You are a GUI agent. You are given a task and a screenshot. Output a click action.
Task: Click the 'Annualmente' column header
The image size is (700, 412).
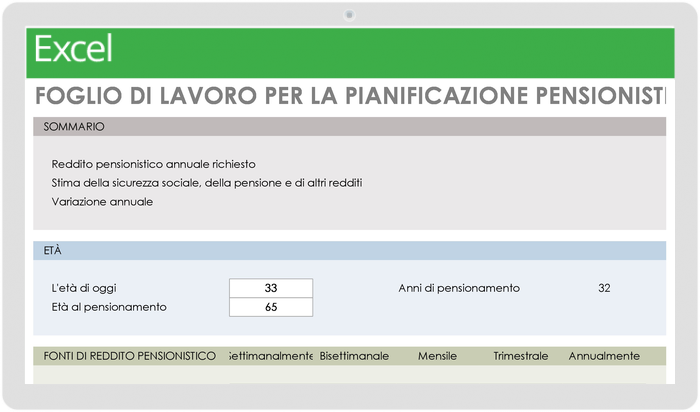[604, 356]
